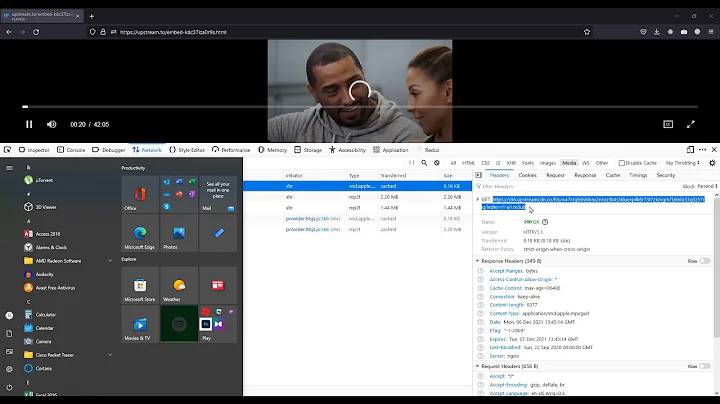720x404 pixels.
Task: Open a new browser tab
Action: 91,16
